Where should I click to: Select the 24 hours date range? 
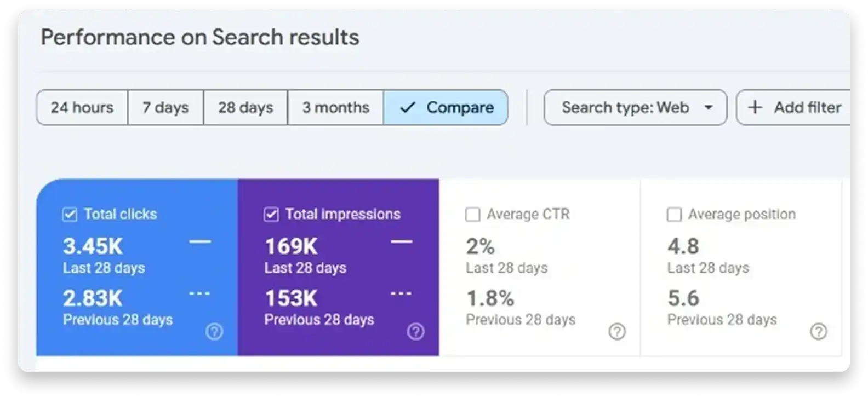pyautogui.click(x=82, y=107)
